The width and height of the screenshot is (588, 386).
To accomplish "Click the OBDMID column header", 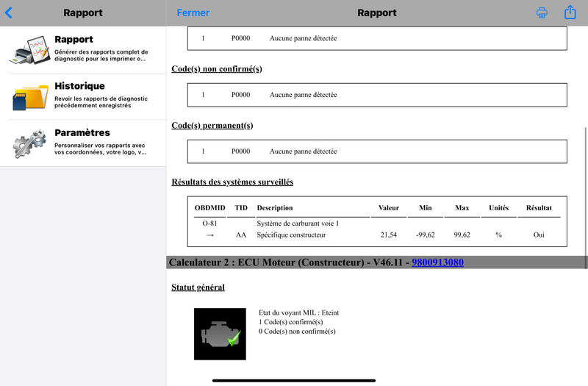I will pos(210,208).
